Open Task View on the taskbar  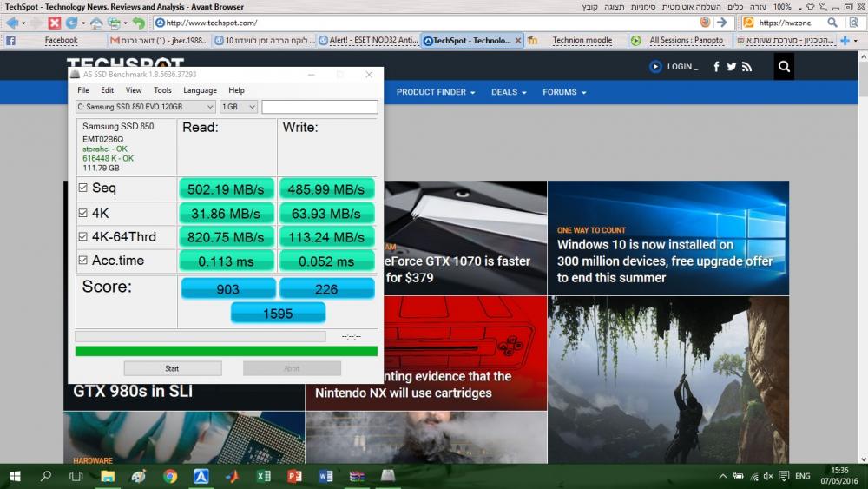pyautogui.click(x=76, y=476)
